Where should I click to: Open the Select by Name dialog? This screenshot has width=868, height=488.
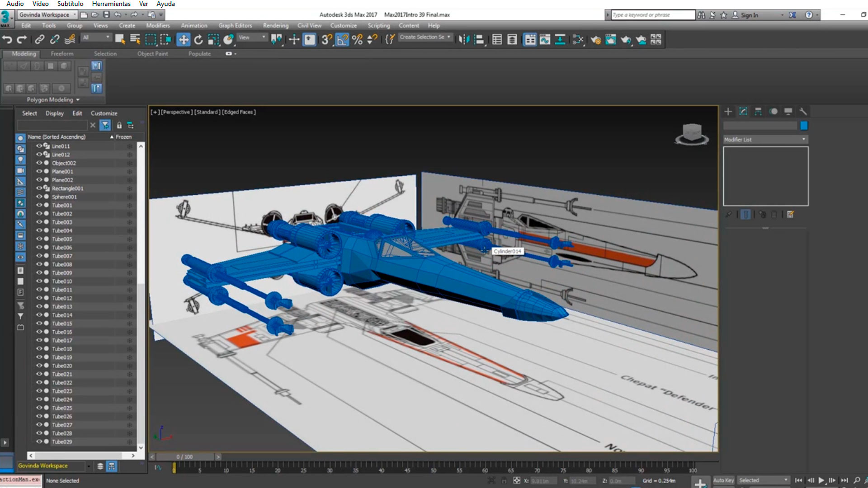(x=135, y=40)
